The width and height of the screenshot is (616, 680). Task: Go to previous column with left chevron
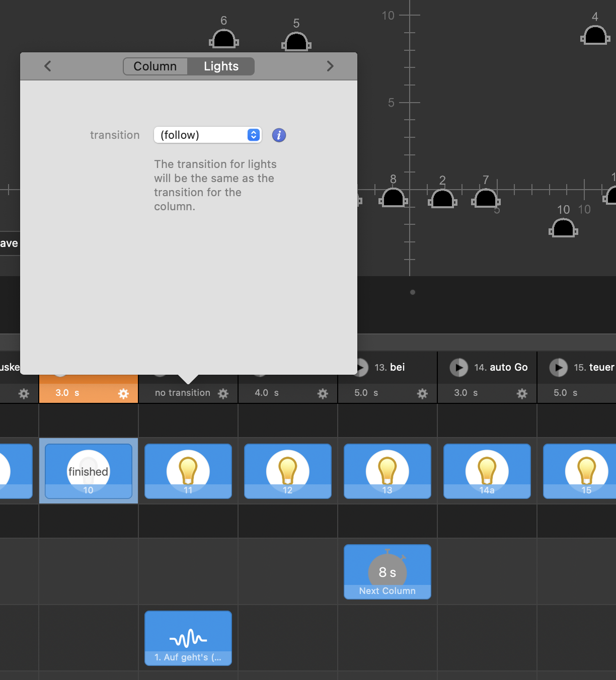[48, 66]
